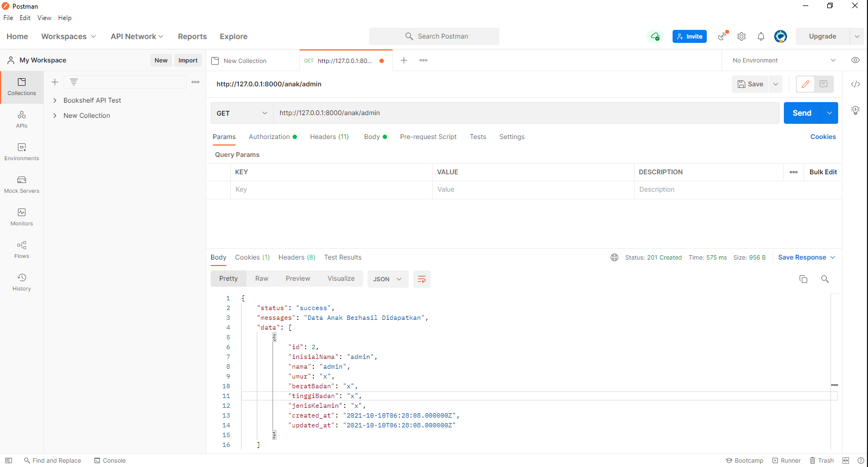This screenshot has height=467, width=868.
Task: Switch to the comment mode icon
Action: pos(823,84)
